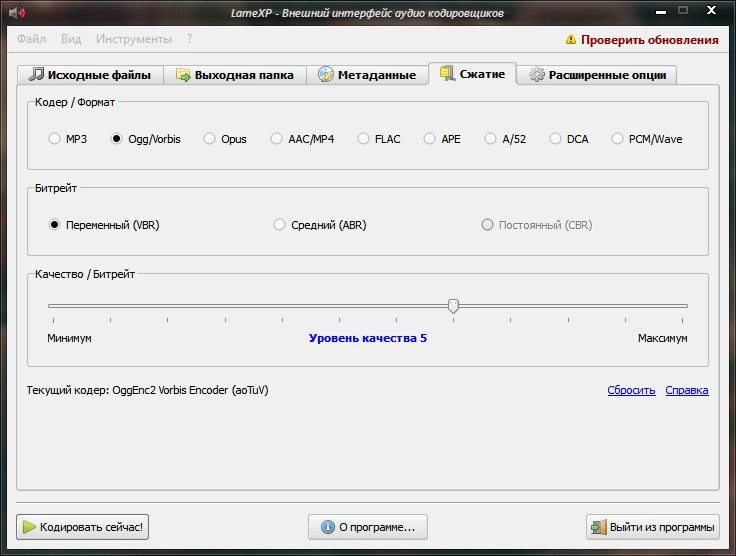Choose PCM/Wave output format

(617, 139)
